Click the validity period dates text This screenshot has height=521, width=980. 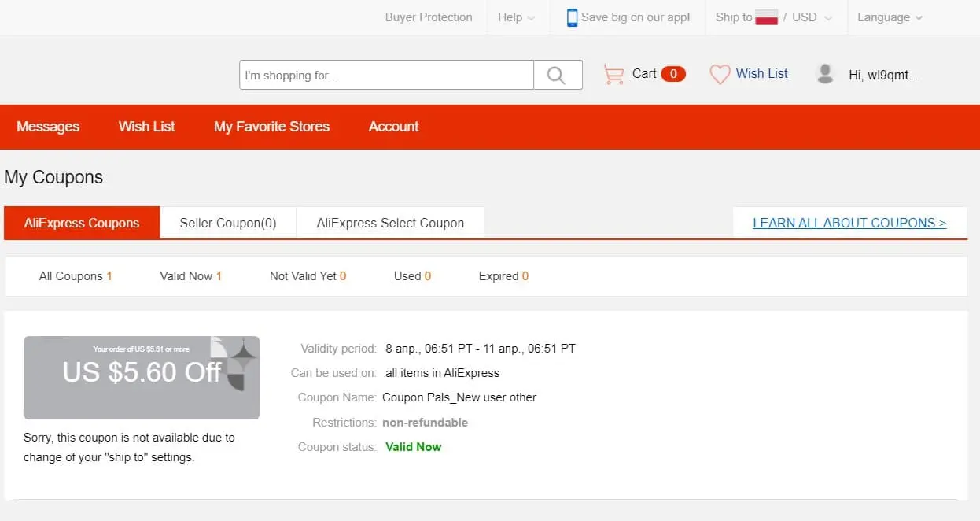click(x=481, y=349)
